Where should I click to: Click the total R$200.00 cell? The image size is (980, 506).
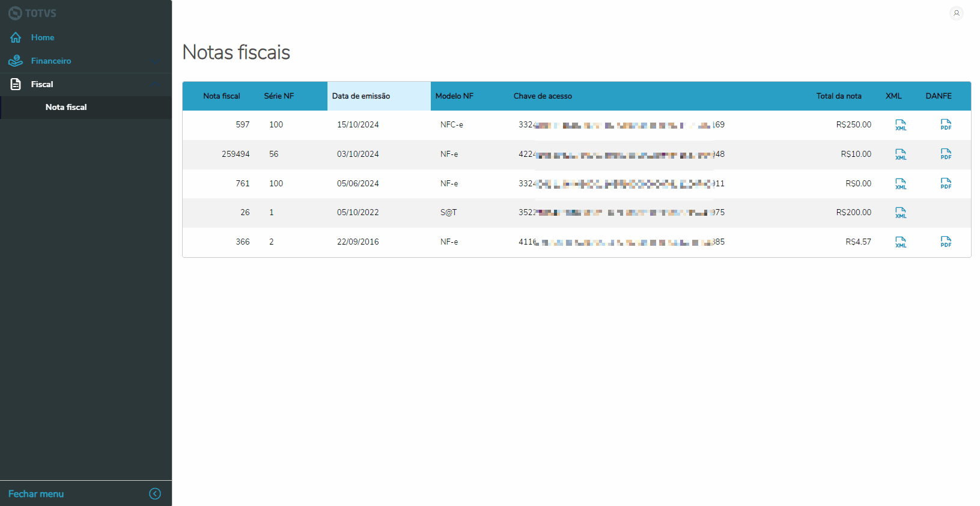click(x=854, y=213)
